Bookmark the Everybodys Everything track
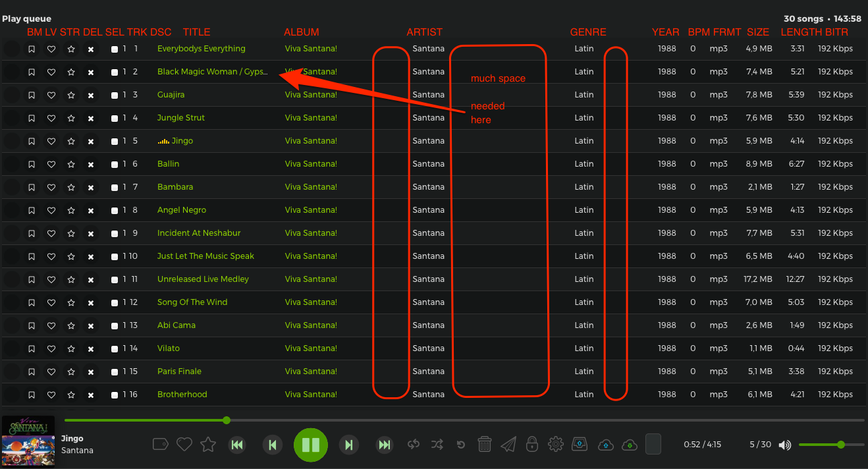 coord(31,49)
